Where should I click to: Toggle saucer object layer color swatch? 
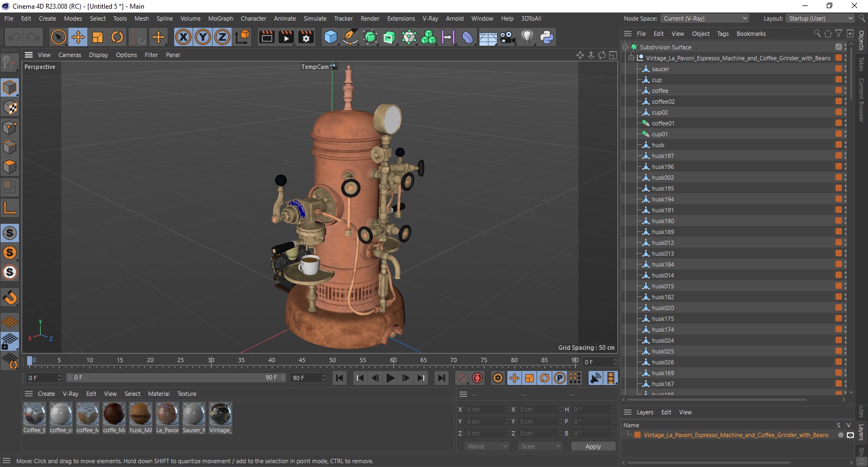[838, 69]
